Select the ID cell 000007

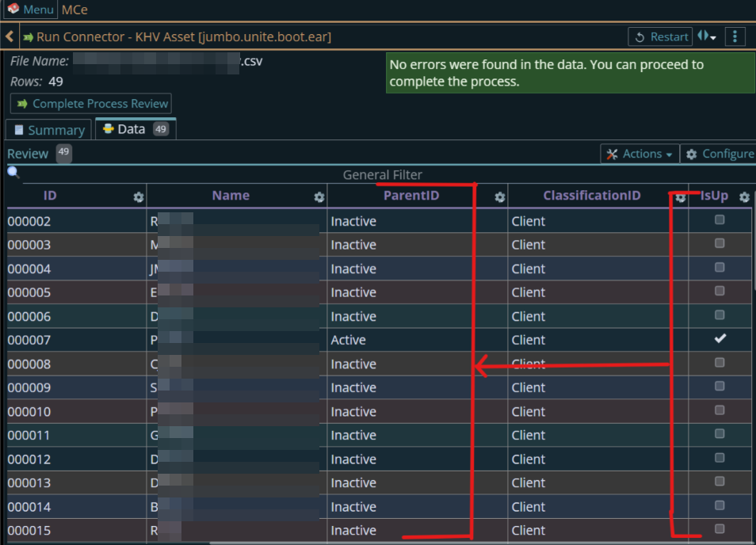[76, 340]
